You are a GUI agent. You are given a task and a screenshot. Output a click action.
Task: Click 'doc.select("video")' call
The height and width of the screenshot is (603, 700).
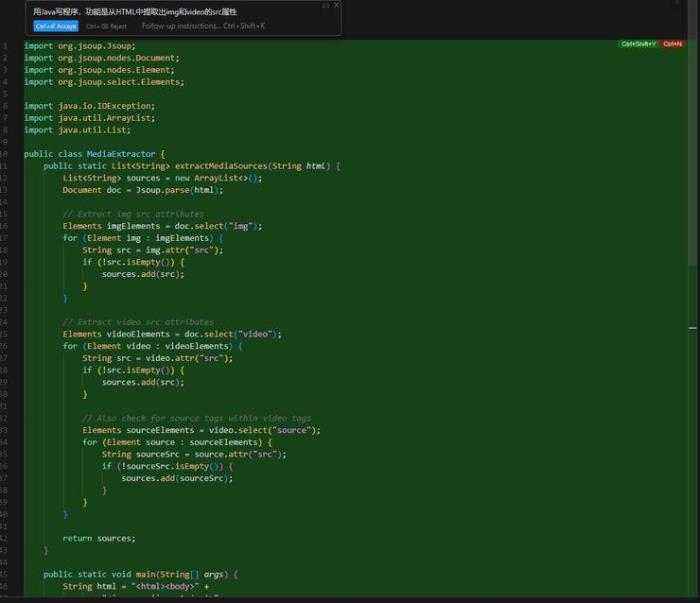231,334
